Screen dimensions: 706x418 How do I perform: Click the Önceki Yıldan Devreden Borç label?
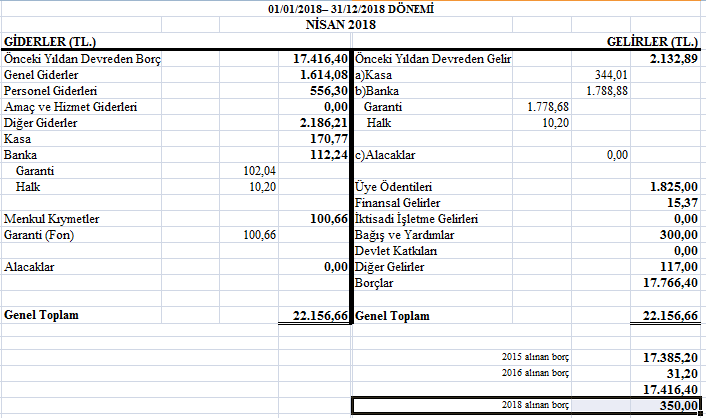click(82, 59)
